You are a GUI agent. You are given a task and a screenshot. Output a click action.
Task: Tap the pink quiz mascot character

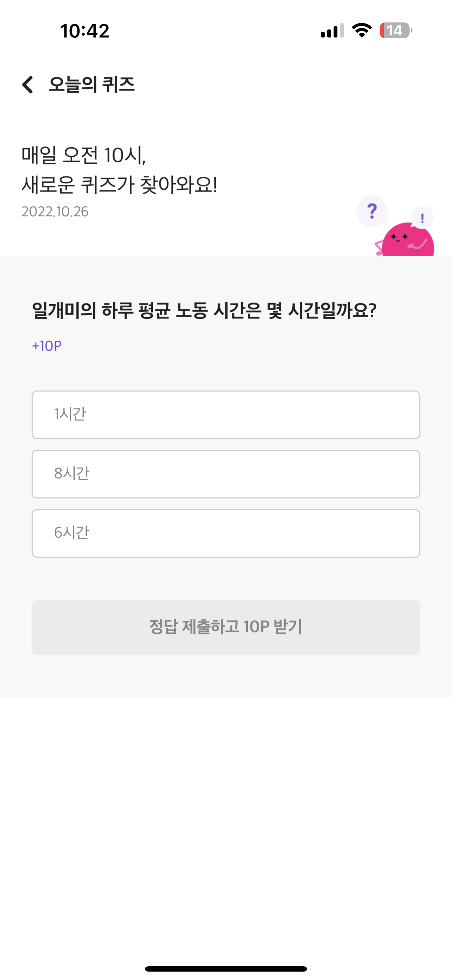pos(406,240)
